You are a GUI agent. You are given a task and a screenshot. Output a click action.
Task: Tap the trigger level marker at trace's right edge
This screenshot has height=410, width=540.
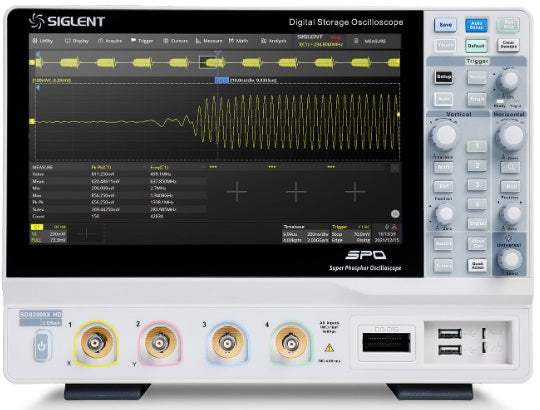click(x=399, y=114)
